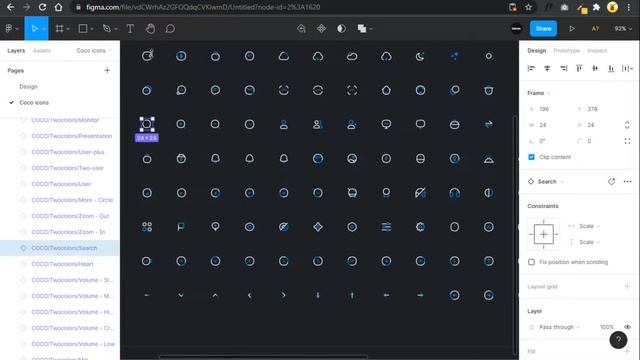Screen dimensions: 640x360
Task: Select the COCO/Twocolors/Heart layer
Action: click(x=62, y=264)
